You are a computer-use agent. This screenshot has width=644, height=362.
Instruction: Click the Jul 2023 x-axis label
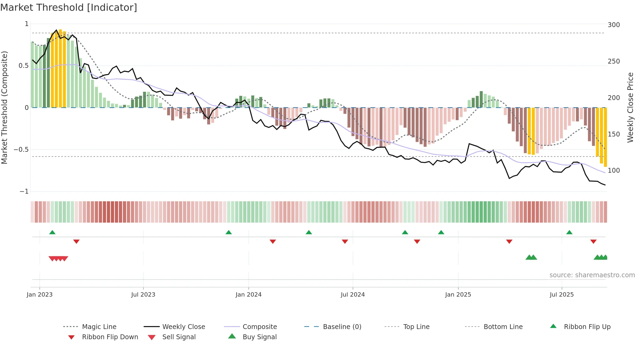[x=143, y=294]
